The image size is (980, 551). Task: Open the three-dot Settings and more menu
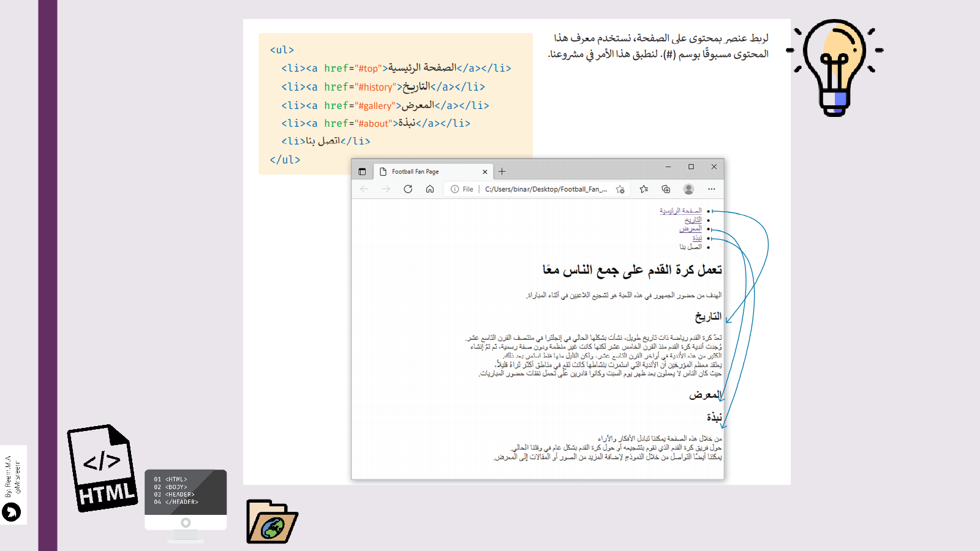[x=711, y=189]
